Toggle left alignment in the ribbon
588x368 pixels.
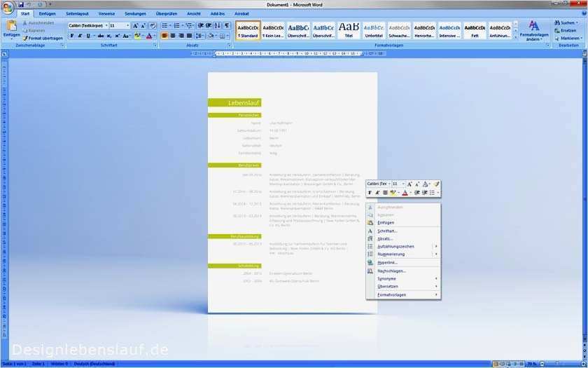[x=164, y=36]
